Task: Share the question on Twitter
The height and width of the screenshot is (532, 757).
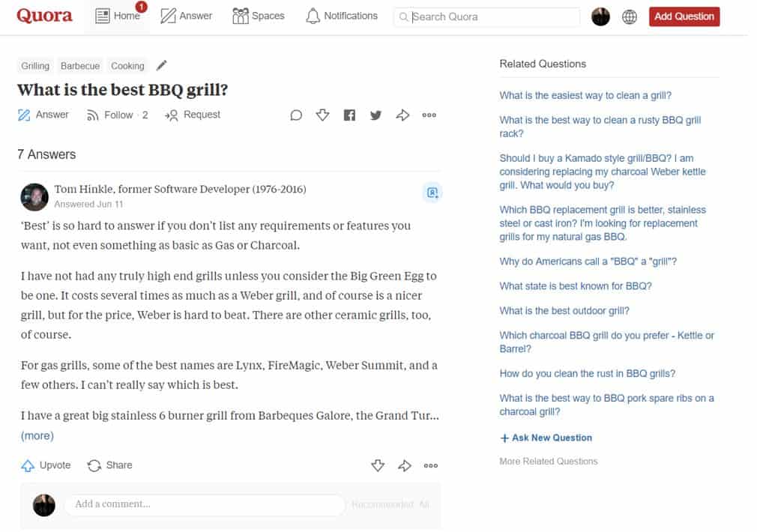Action: [x=376, y=115]
